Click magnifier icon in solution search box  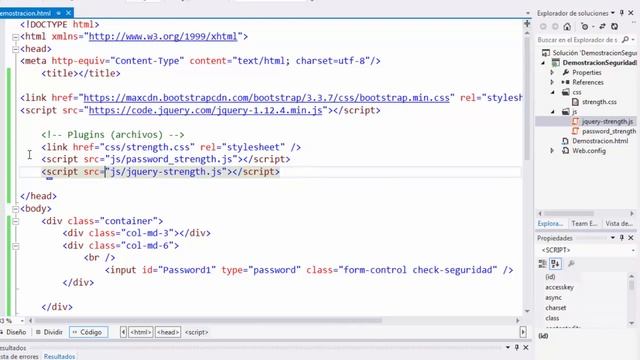(625, 40)
